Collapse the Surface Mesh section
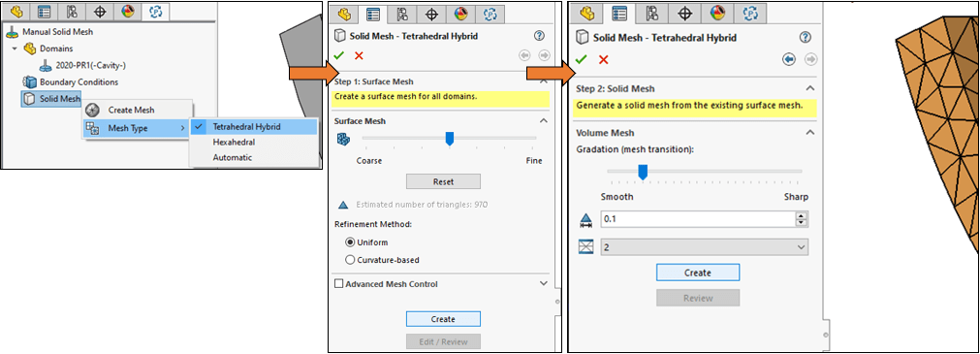 coord(544,120)
